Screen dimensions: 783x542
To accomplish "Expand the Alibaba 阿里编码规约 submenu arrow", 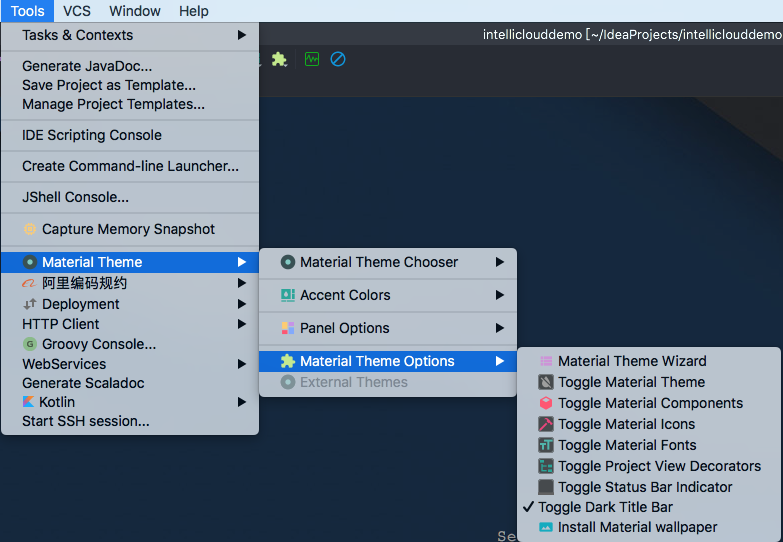I will click(242, 283).
